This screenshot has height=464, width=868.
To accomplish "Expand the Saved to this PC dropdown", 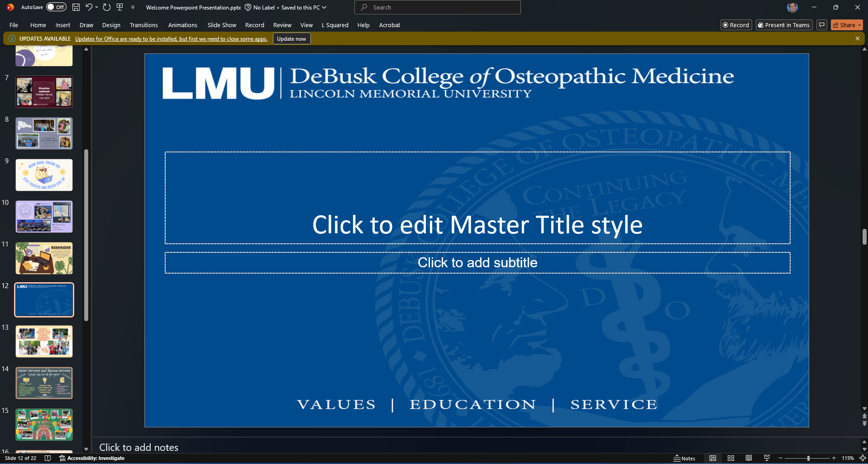I will coord(324,7).
